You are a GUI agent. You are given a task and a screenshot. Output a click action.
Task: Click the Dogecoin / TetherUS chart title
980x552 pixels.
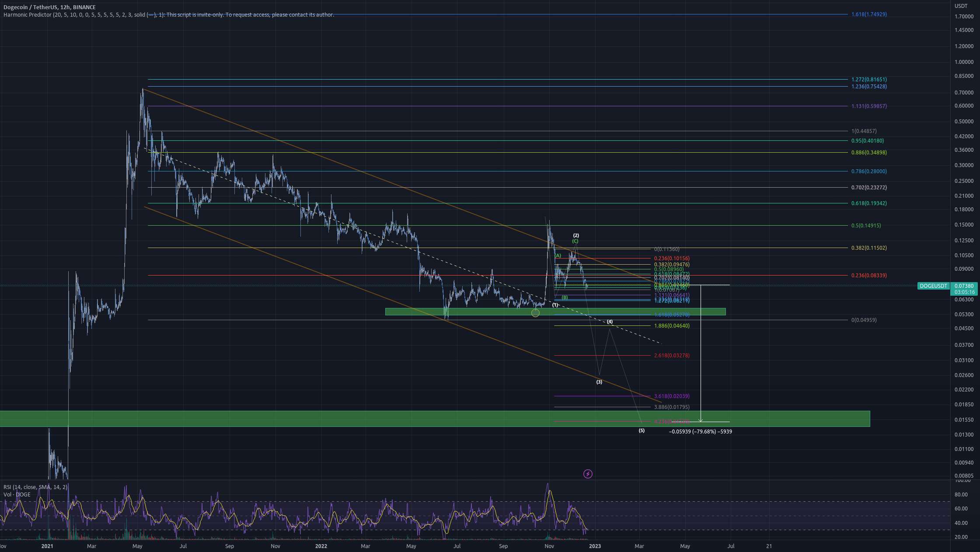coord(50,7)
